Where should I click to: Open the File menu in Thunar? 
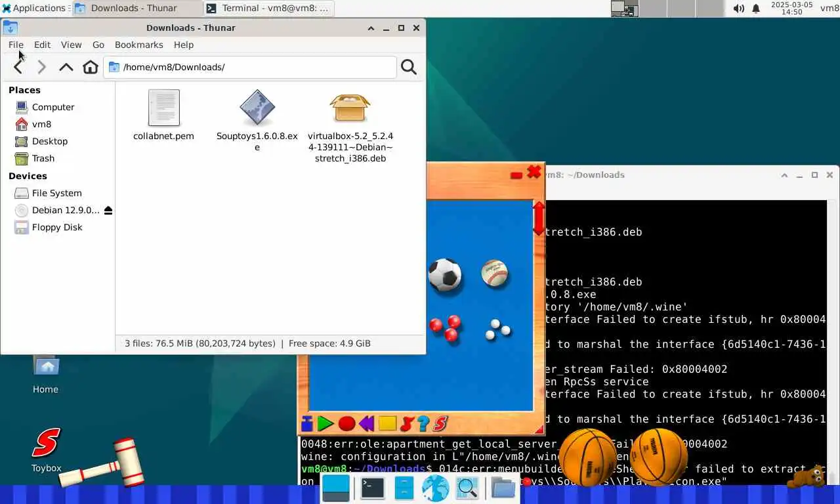point(16,45)
